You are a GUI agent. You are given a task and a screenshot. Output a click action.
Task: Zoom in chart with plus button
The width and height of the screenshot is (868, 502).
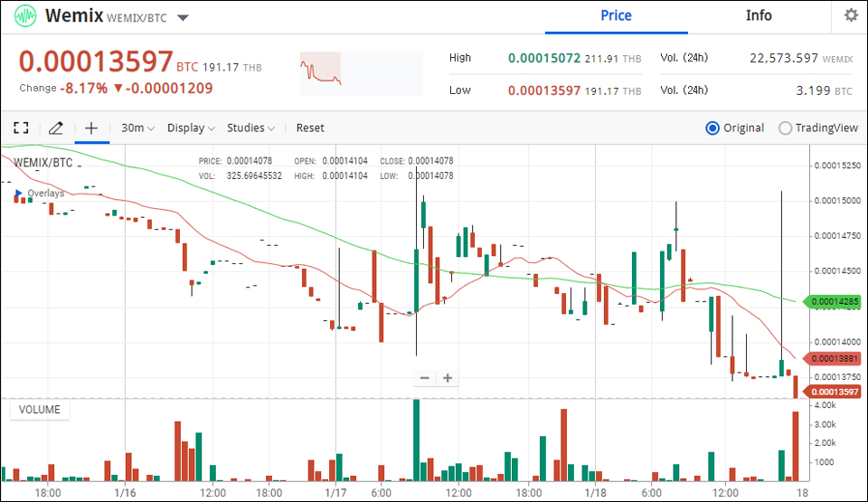click(x=447, y=378)
